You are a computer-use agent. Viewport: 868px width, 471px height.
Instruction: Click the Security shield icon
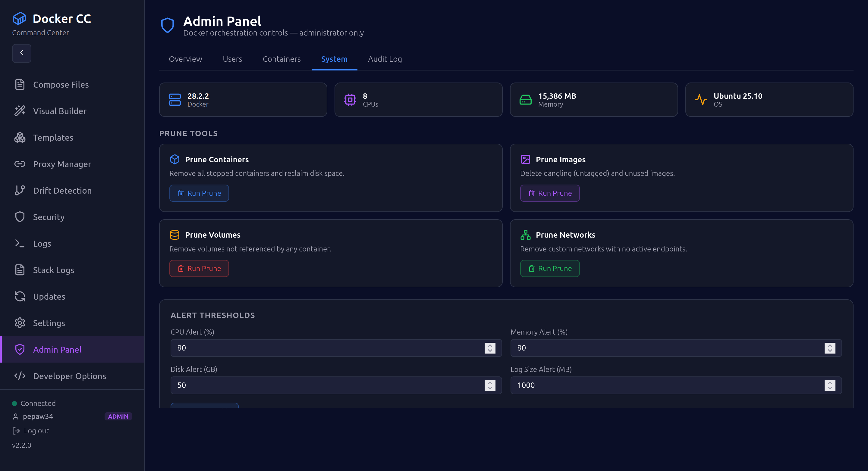pyautogui.click(x=20, y=217)
